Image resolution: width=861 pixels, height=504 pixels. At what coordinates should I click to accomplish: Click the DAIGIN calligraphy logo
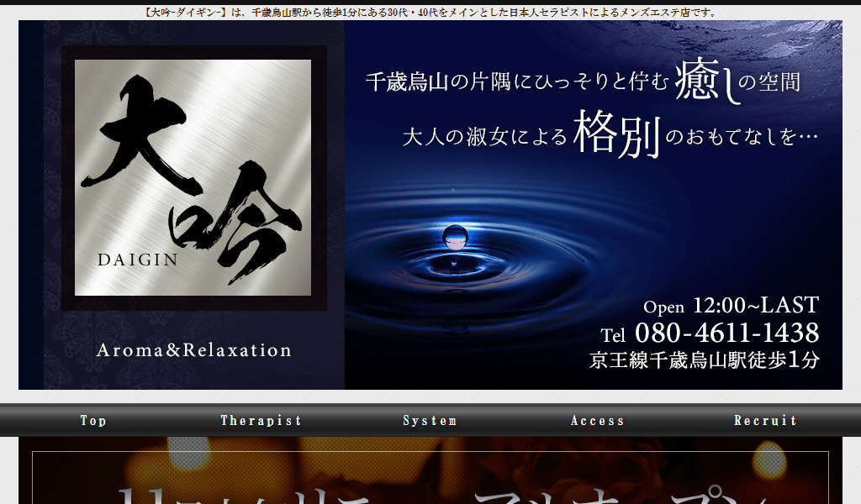point(193,178)
